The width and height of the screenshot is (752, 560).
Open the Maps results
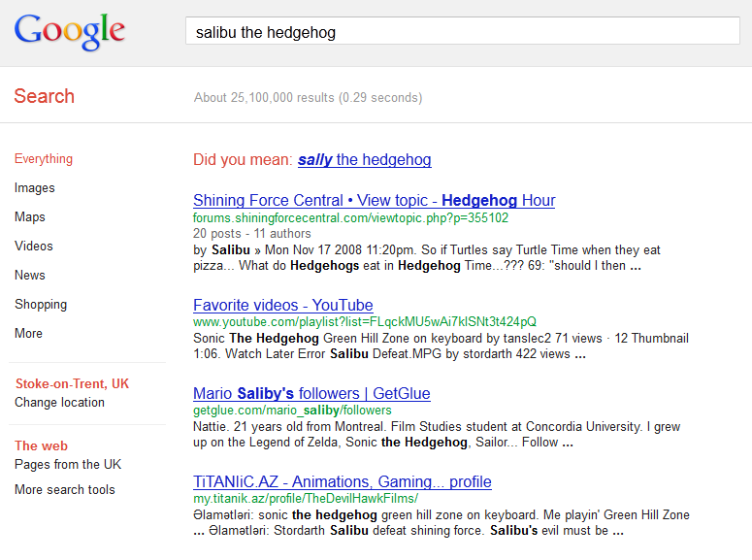click(30, 216)
